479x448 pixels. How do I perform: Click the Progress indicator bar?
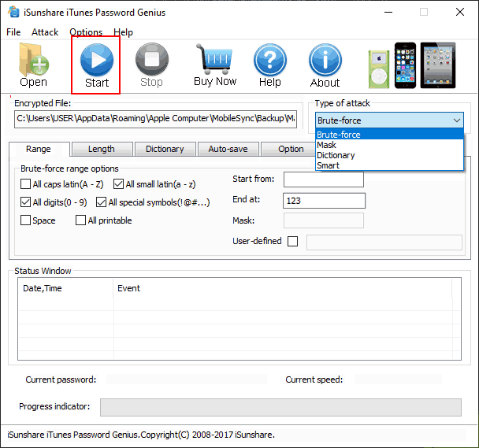280,407
